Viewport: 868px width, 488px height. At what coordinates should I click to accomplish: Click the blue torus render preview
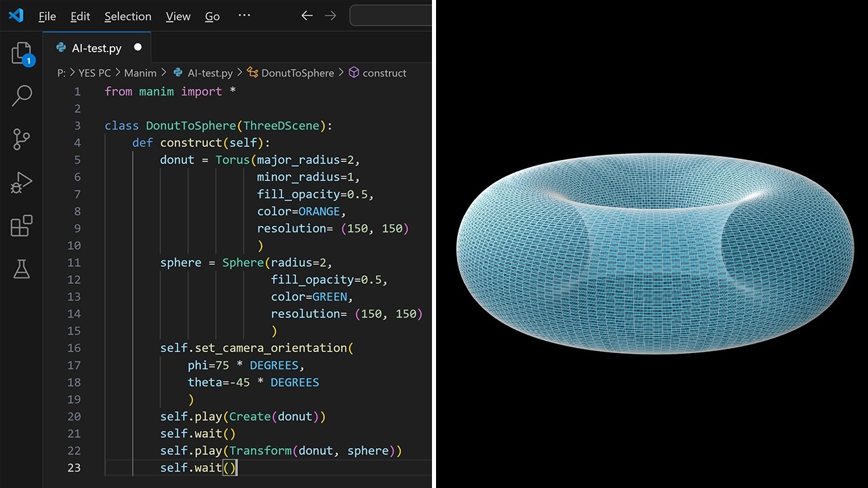pos(654,253)
